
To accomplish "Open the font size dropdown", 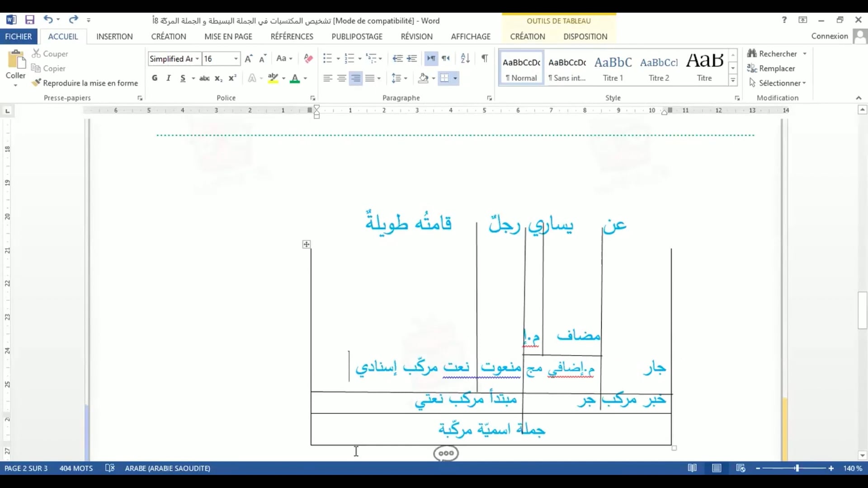I will tap(236, 59).
